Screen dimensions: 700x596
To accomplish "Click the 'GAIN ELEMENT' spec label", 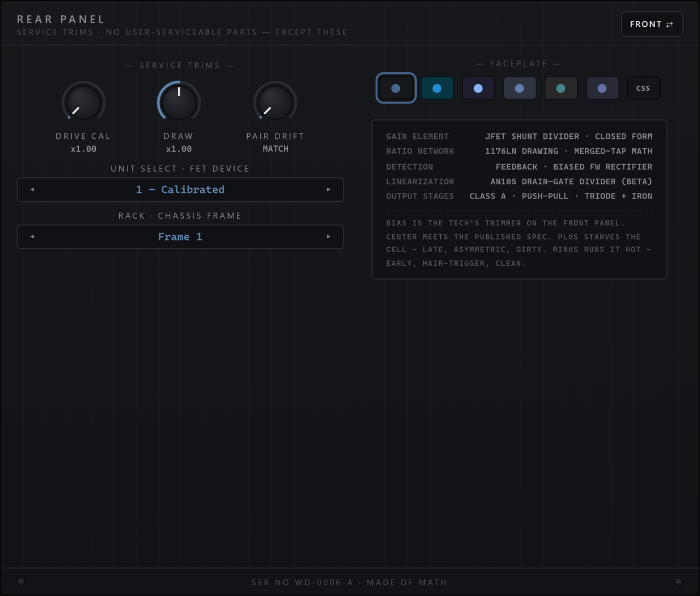I will [x=417, y=136].
